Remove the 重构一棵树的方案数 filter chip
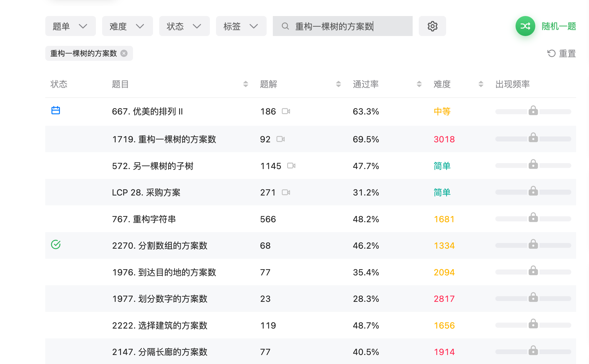Screen dimensions: 589x364 point(124,53)
